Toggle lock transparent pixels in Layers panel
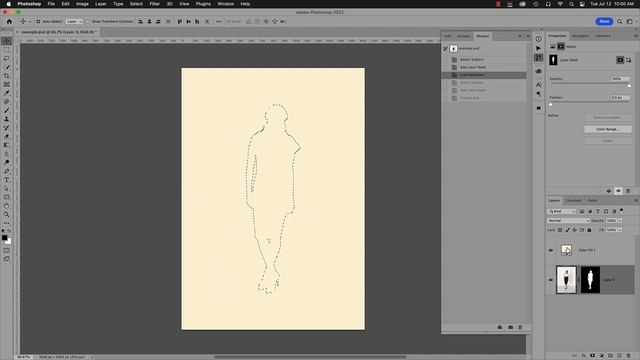The image size is (640, 360). pos(560,230)
